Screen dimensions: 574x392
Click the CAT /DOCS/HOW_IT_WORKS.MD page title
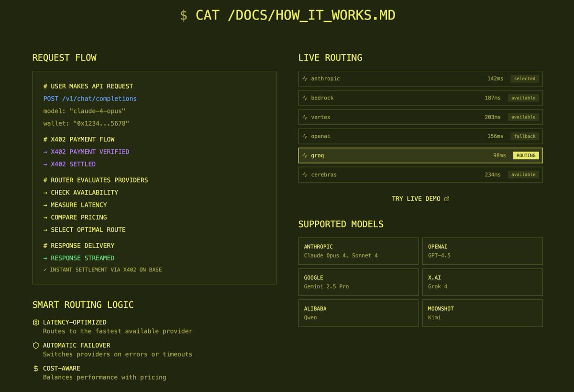click(287, 15)
